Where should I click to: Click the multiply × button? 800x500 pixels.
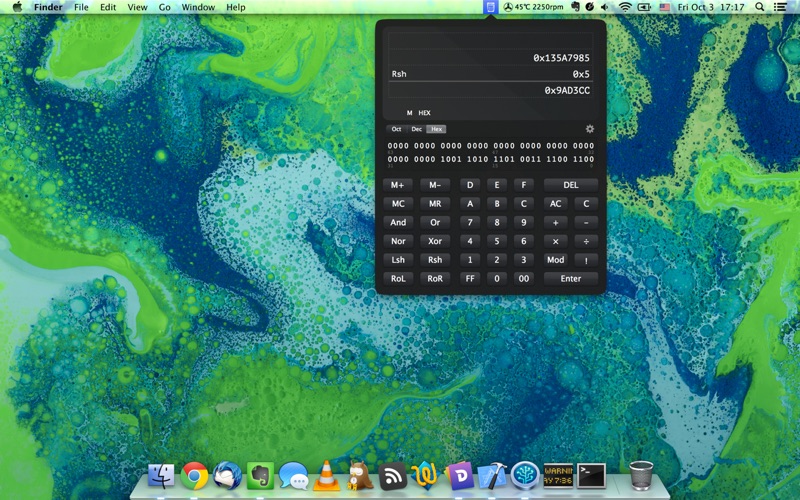click(555, 241)
